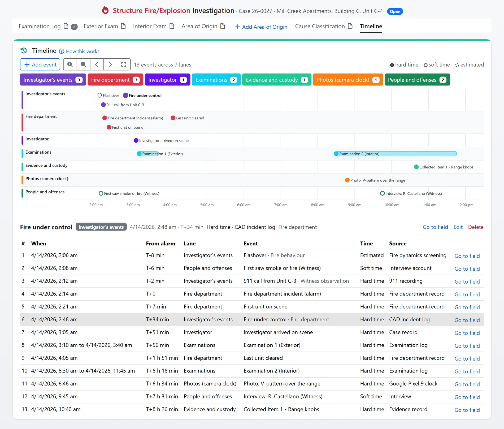Click the document icon beside Examination Log
This screenshot has height=429, width=504.
pos(66,26)
